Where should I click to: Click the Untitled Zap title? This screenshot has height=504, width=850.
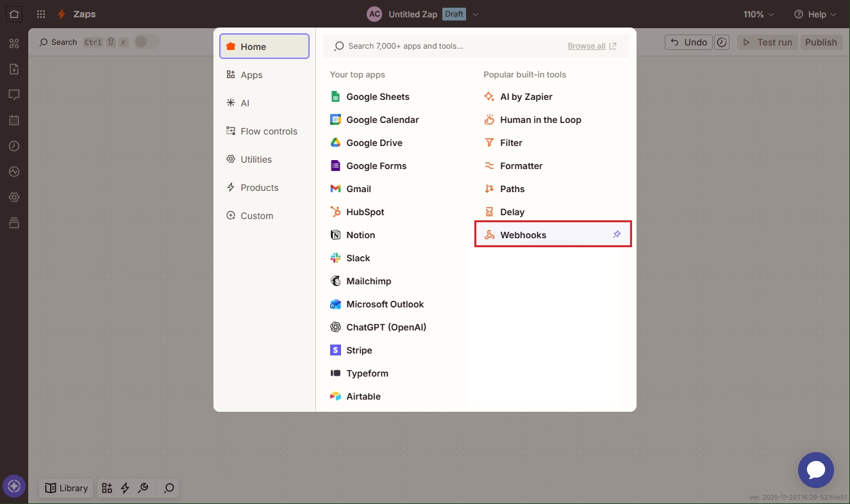413,14
